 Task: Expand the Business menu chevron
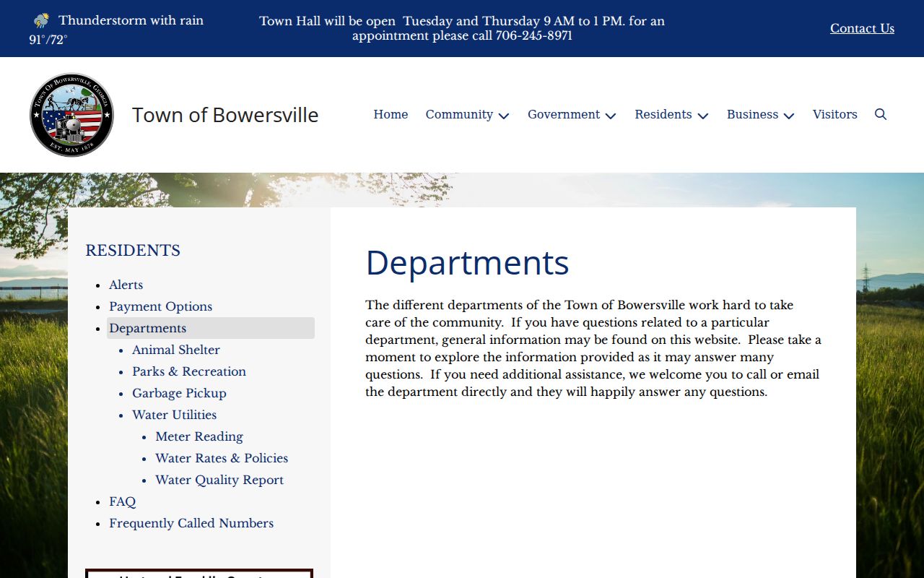pyautogui.click(x=789, y=116)
